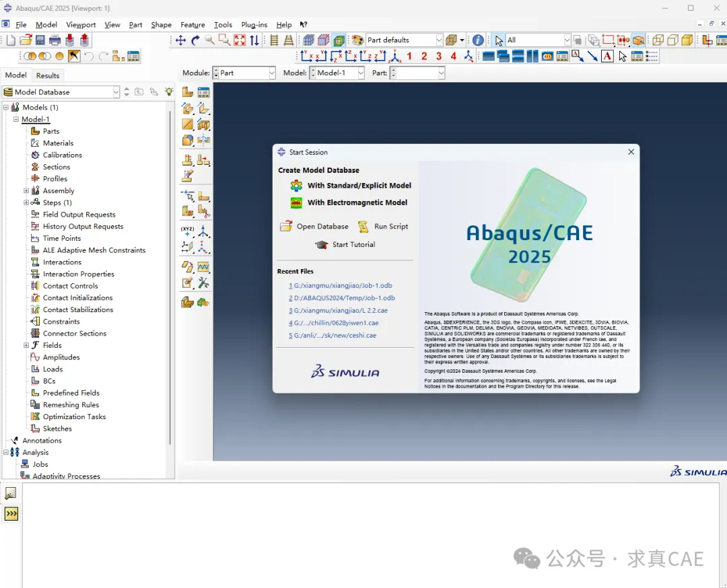Open the Part defaults color dropdown
Viewport: 727px width, 588px height.
[405, 40]
